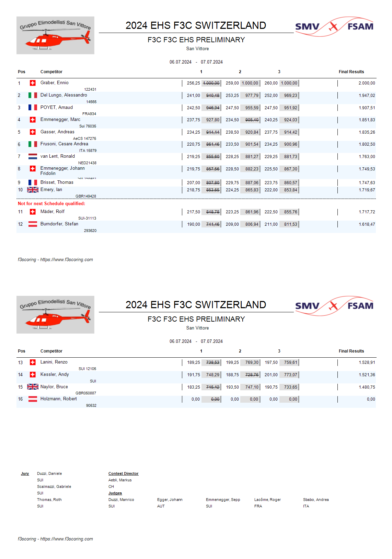This screenshot has width=392, height=559.
Task: Click the Swiss flag beside Graber, Ennio
Action: 33,83
